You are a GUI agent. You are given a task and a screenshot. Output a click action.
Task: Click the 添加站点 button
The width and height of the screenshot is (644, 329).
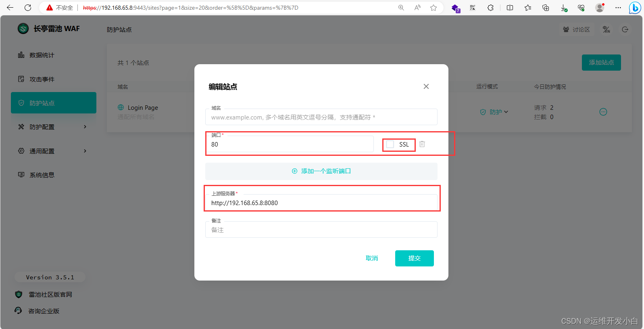pyautogui.click(x=601, y=63)
